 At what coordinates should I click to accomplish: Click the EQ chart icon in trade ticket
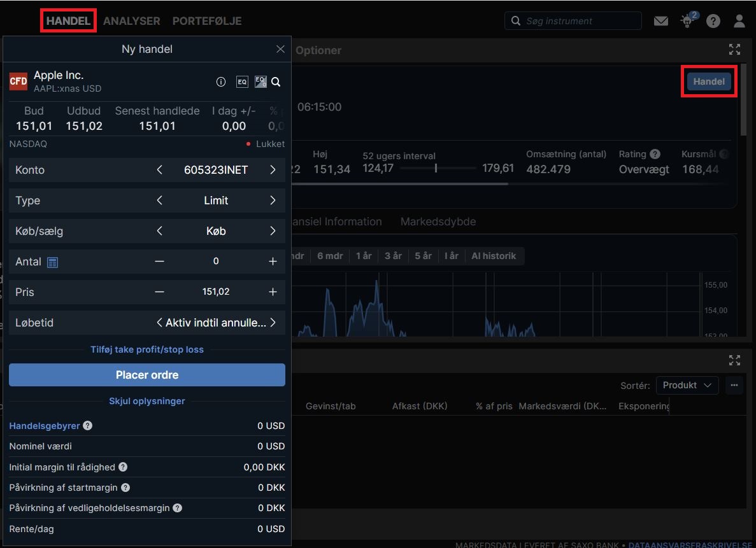[x=260, y=81]
